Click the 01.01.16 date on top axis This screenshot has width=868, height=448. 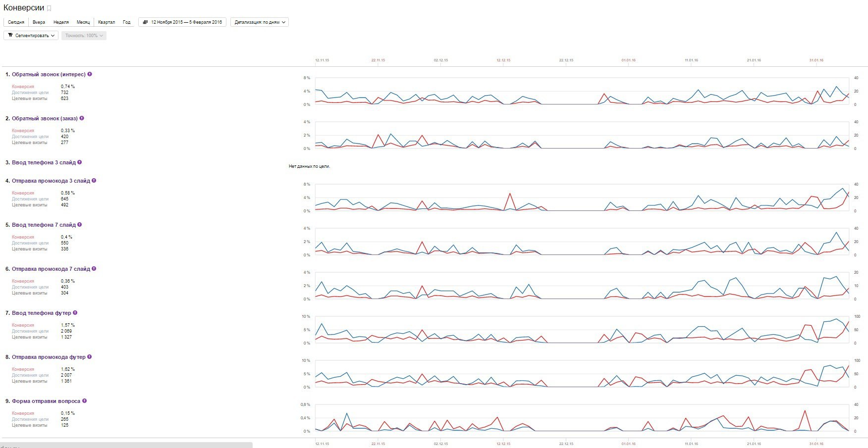628,60
